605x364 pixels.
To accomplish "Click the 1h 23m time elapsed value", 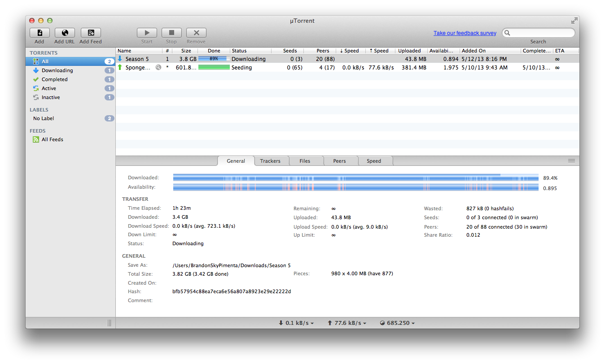I will coord(181,208).
